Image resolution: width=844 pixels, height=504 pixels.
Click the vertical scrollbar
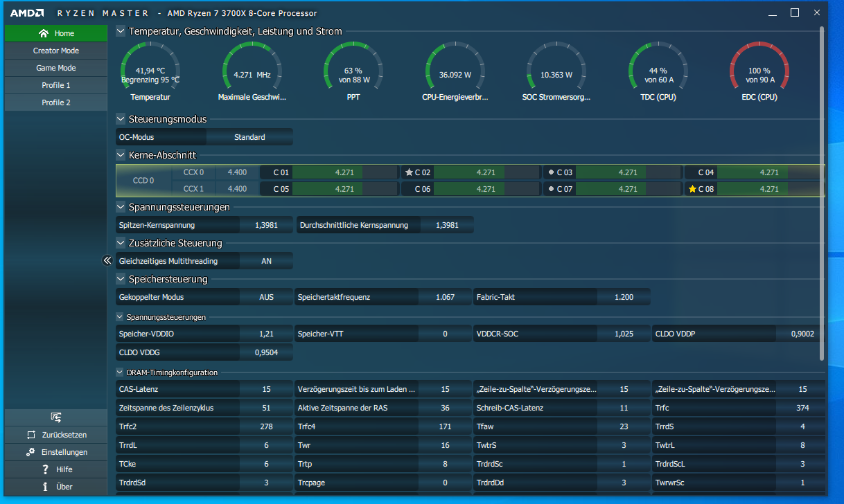tap(823, 194)
